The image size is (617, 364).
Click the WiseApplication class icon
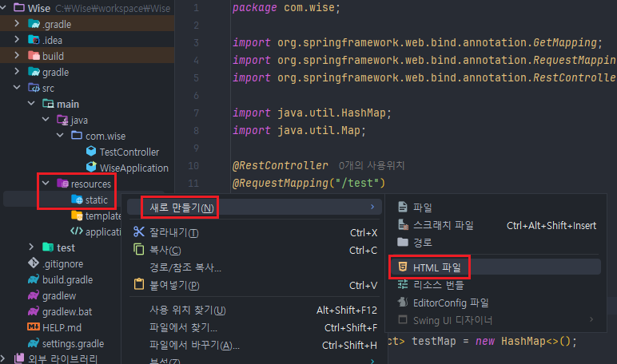coord(91,167)
